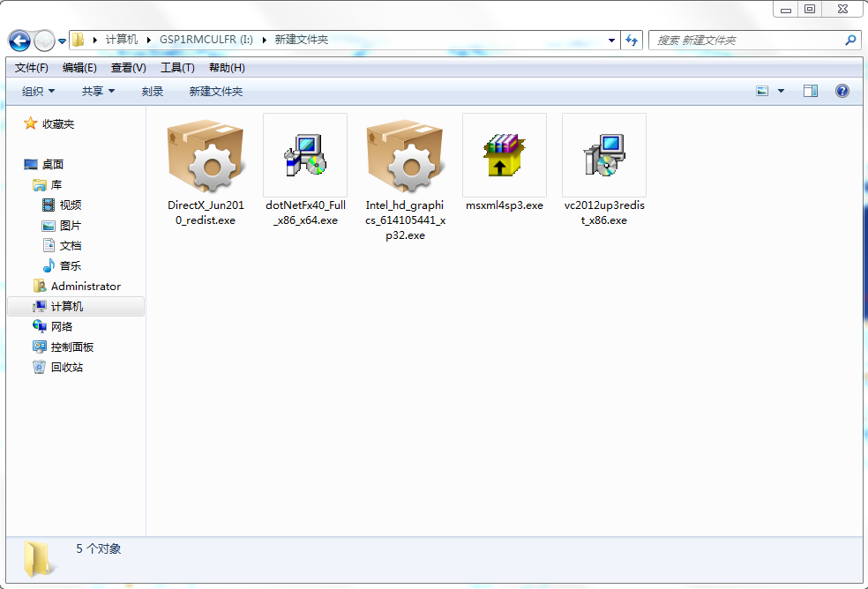
Task: Expand the address bar history dropdown
Action: pyautogui.click(x=612, y=41)
